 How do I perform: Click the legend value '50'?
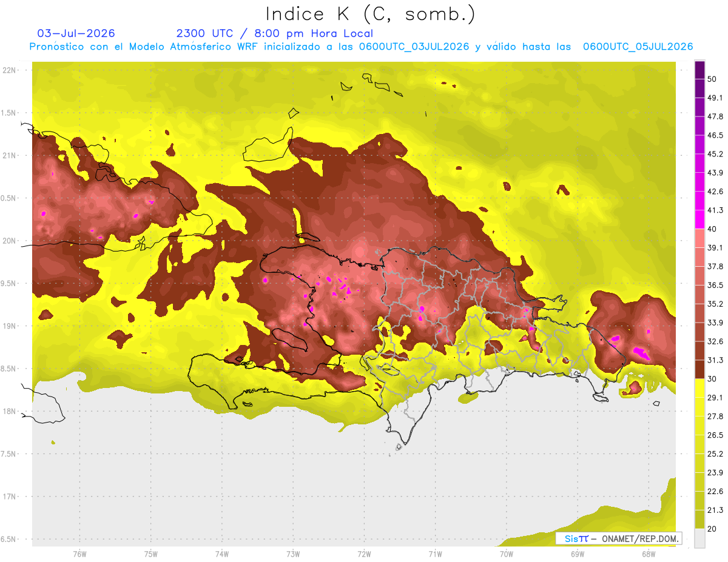713,79
